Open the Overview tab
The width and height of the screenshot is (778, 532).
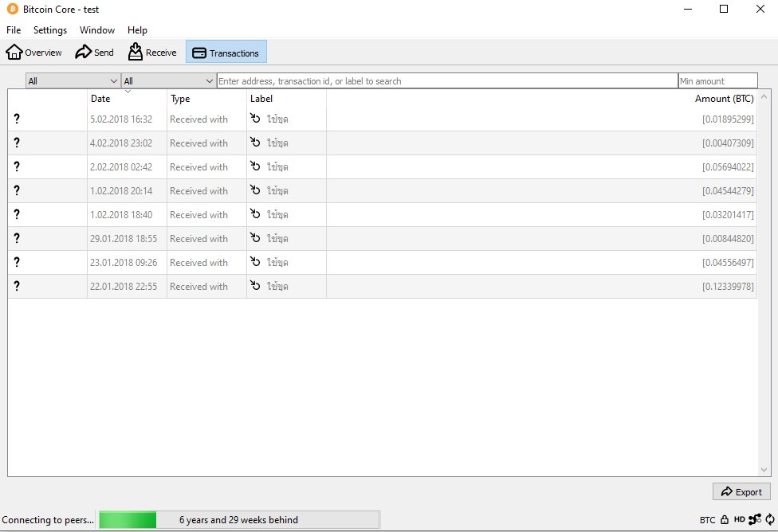pos(33,52)
